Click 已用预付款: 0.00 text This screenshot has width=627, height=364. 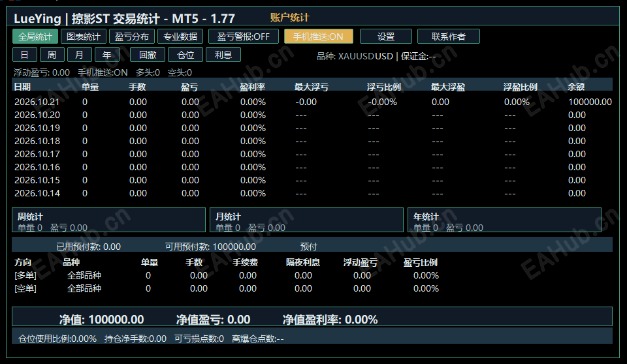pos(88,247)
